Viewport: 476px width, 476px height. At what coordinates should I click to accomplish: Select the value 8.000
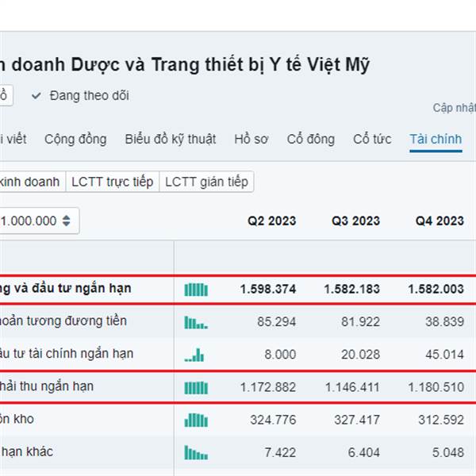[280, 355]
